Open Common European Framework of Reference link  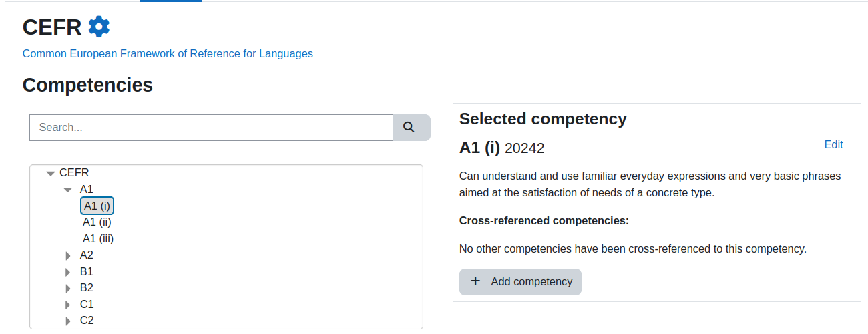[168, 53]
